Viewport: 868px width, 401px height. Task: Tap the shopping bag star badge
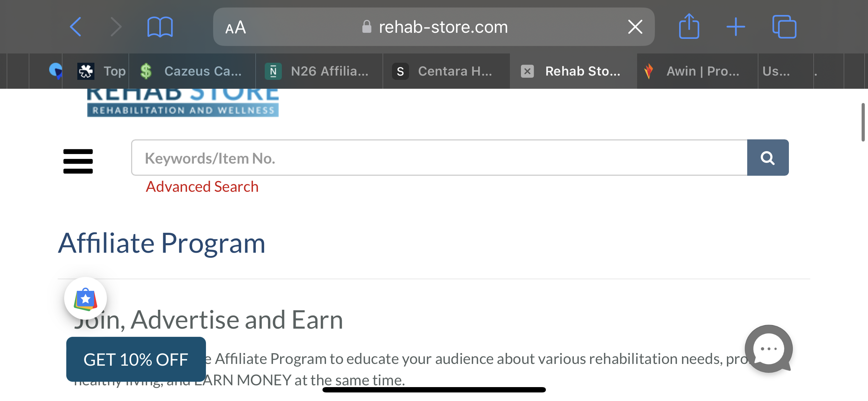tap(86, 298)
